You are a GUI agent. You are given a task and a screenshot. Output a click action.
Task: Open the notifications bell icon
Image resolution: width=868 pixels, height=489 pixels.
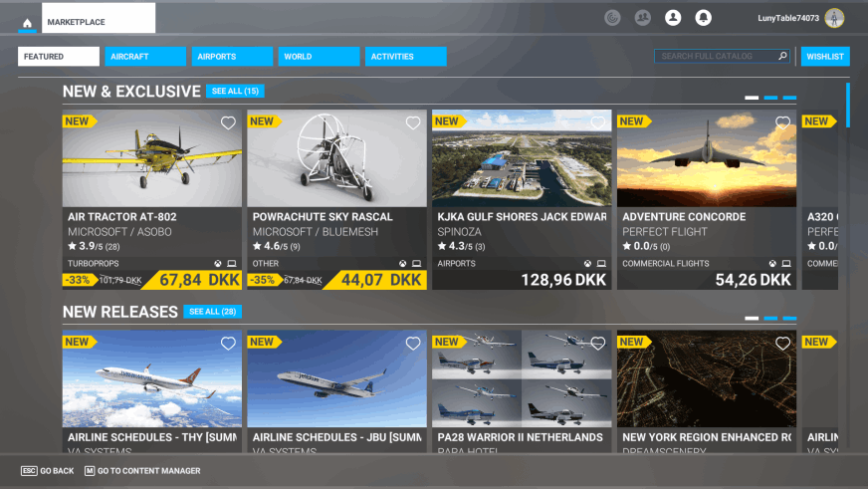(x=703, y=18)
